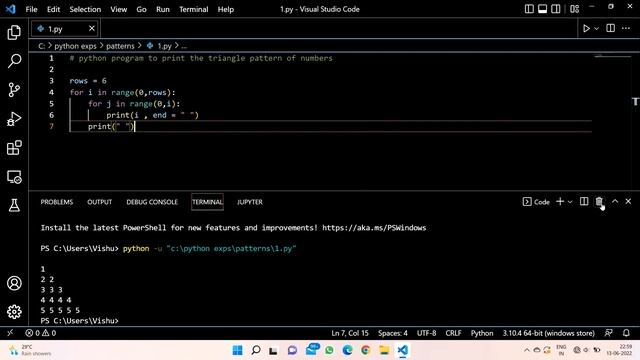Open the feedback icon in status bar
640x360 pixels.
pyautogui.click(x=608, y=333)
